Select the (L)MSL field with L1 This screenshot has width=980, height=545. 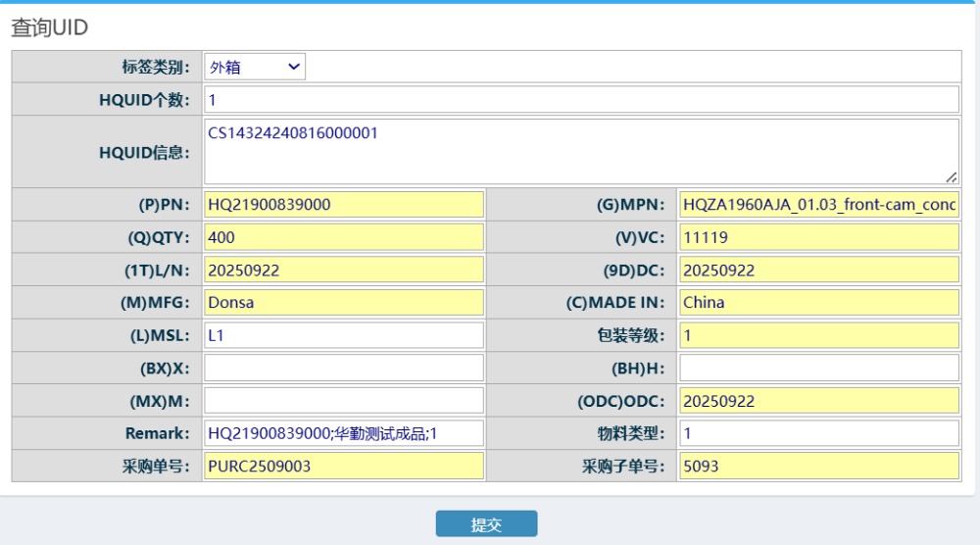[x=344, y=335]
